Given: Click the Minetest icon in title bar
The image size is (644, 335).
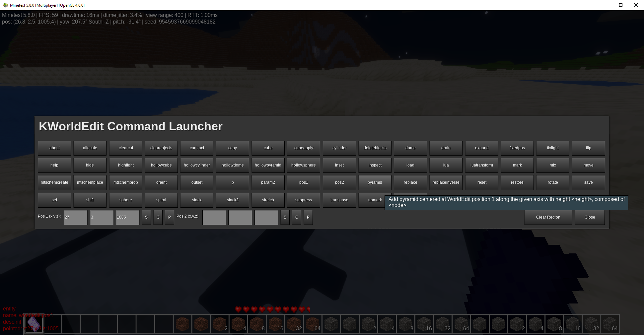Looking at the screenshot, I should [5, 5].
